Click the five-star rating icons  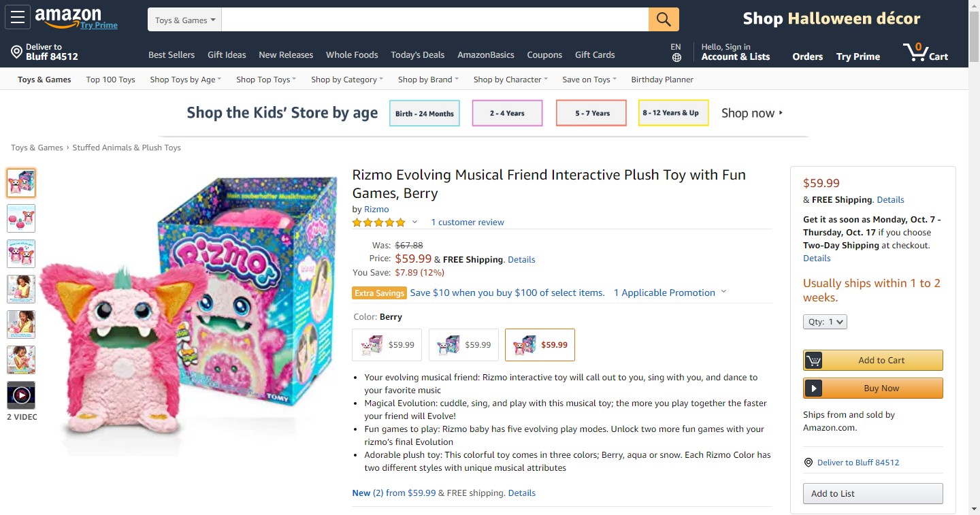click(x=378, y=222)
